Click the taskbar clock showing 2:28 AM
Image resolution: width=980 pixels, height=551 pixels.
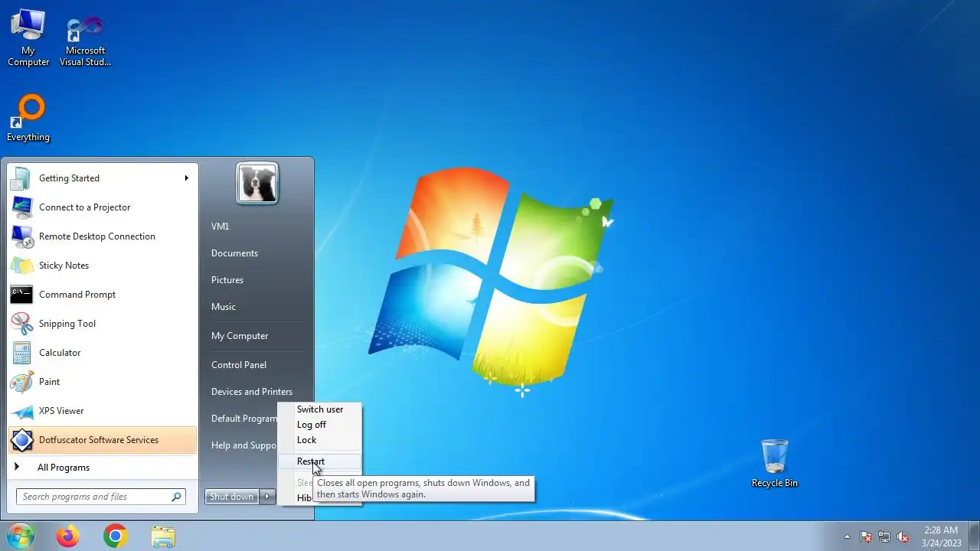[941, 536]
